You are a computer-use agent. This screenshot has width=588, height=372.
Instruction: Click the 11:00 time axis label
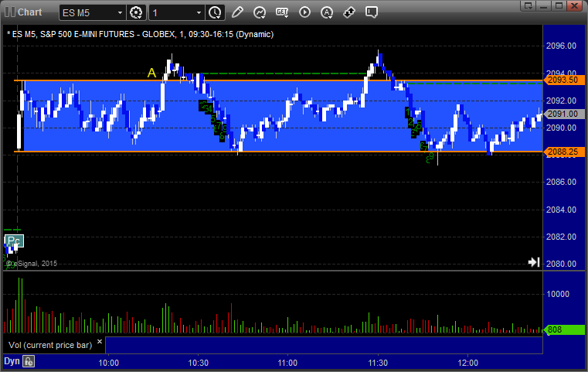point(287,363)
